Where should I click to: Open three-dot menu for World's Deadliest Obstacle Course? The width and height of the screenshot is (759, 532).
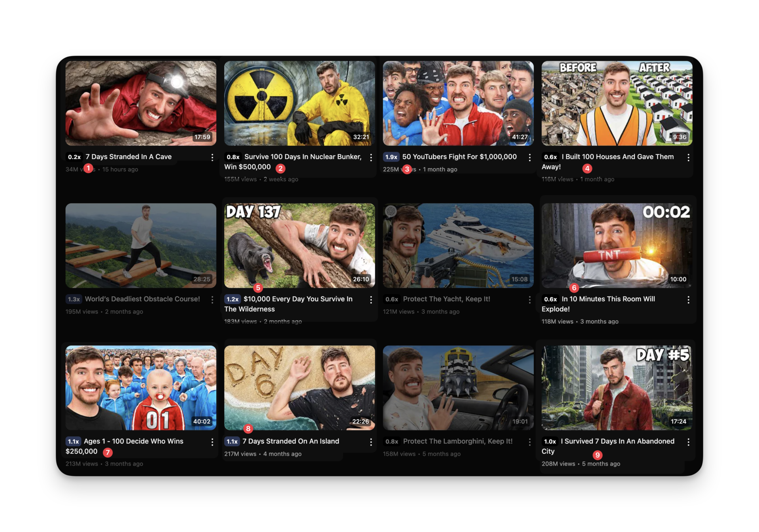212,300
